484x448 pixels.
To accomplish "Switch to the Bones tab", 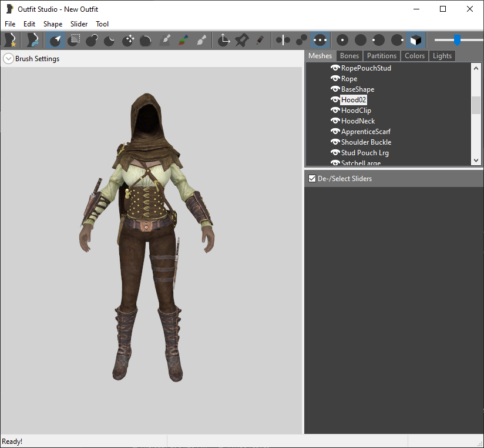I will click(x=349, y=56).
